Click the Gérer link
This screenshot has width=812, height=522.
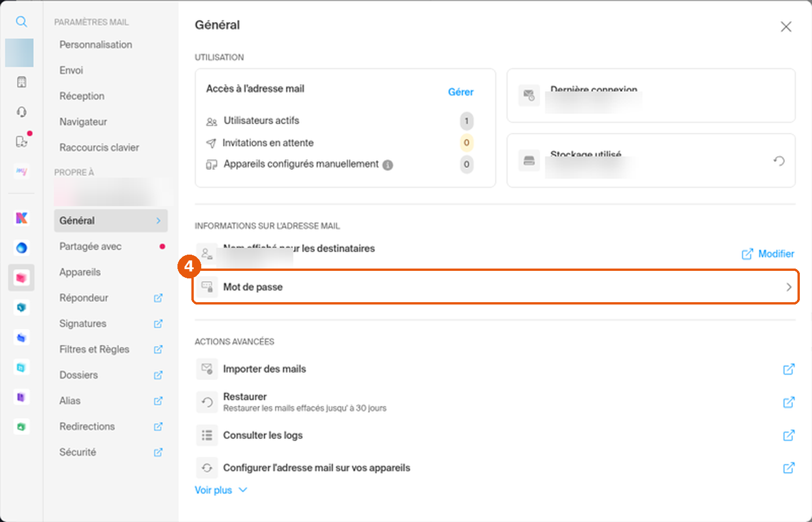461,92
